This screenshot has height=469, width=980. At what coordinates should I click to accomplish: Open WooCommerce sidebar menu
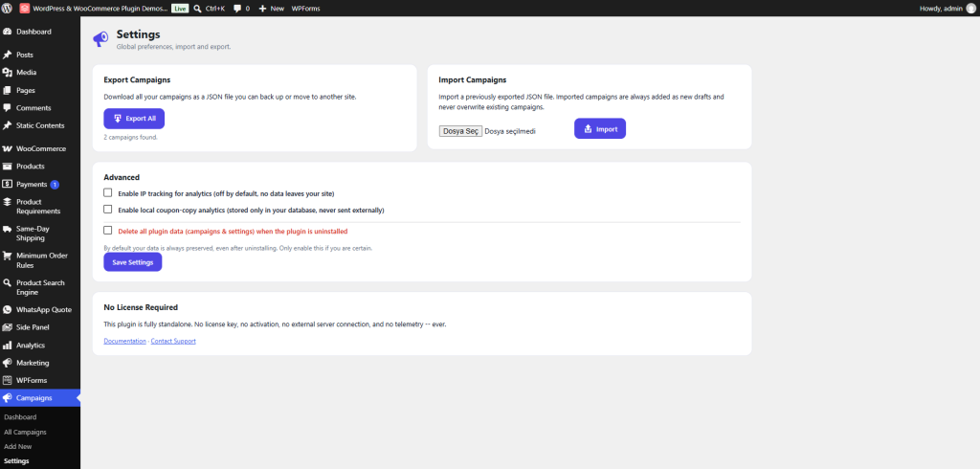tap(40, 148)
